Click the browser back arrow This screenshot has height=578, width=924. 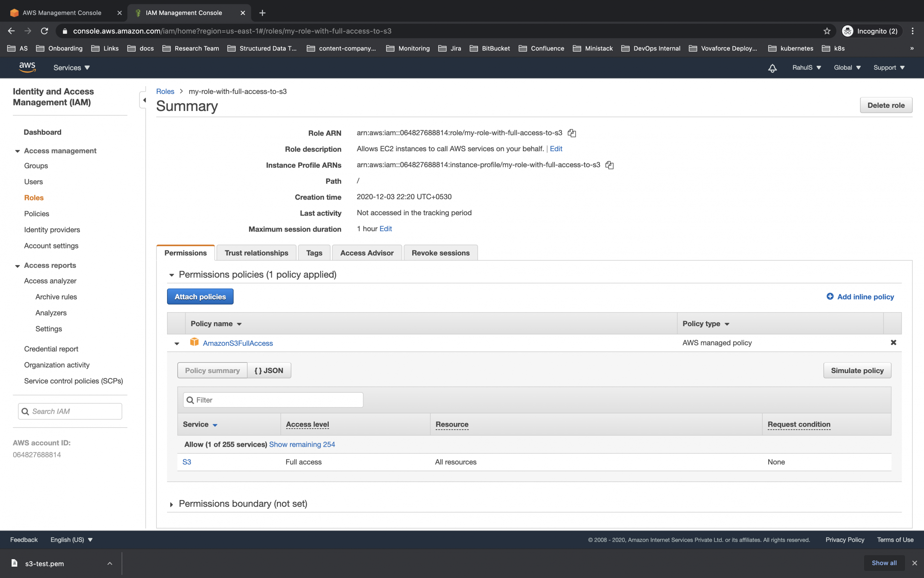coord(11,31)
